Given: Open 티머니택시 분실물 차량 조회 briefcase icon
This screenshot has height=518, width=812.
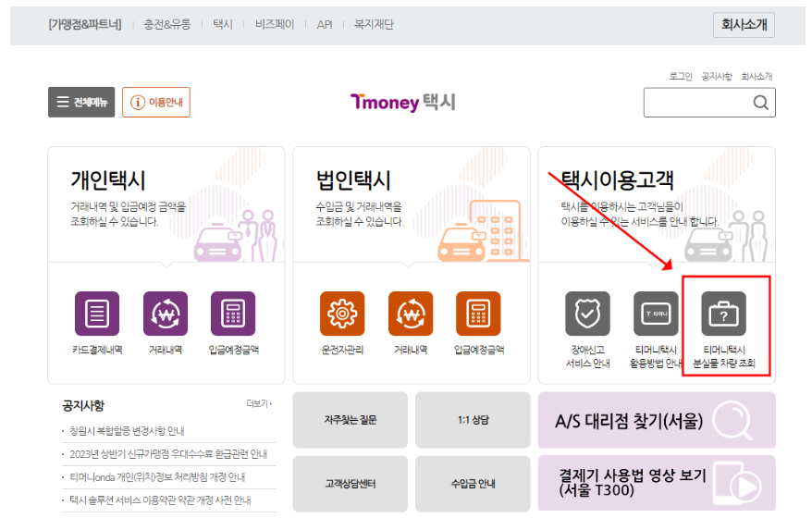Looking at the screenshot, I should [x=723, y=314].
